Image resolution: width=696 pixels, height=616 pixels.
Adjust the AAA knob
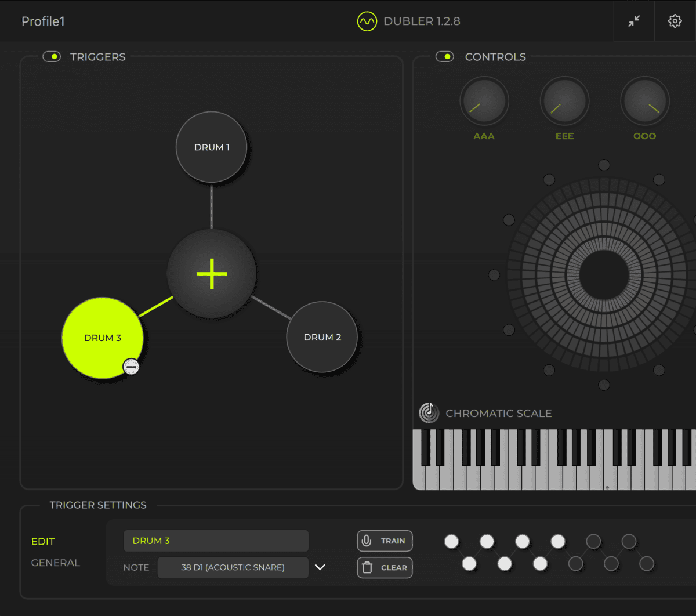[484, 102]
